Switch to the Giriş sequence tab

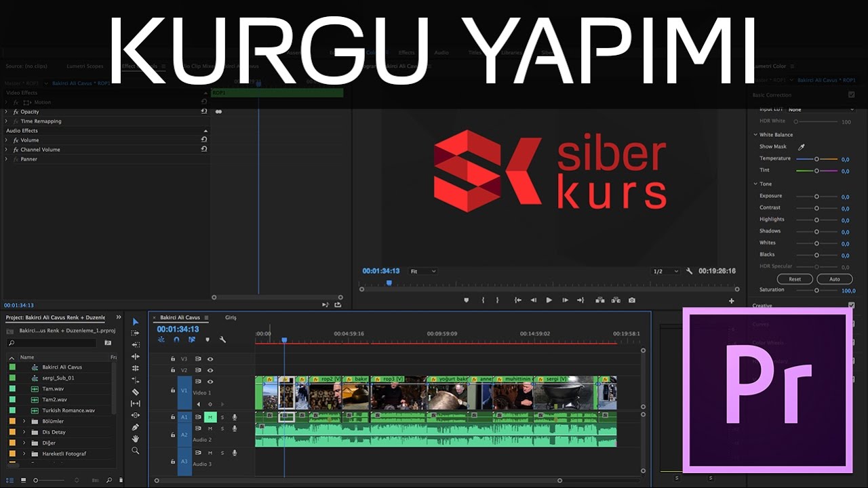tap(231, 317)
